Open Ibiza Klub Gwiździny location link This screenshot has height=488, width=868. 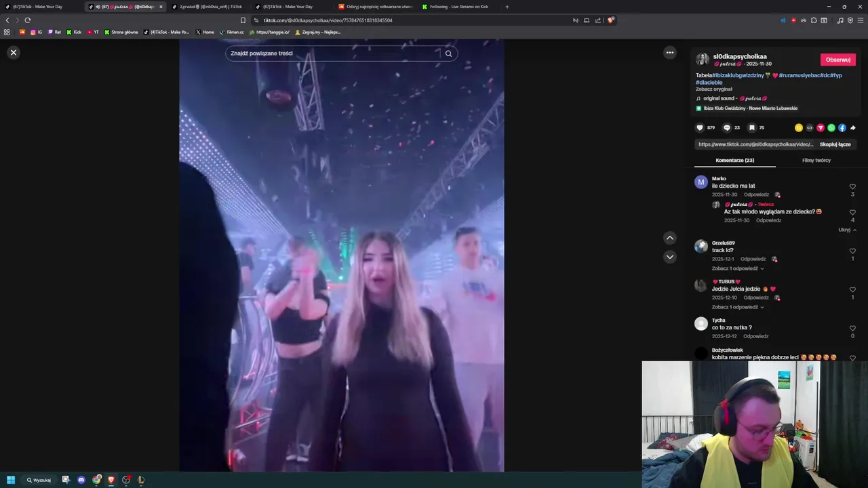751,108
